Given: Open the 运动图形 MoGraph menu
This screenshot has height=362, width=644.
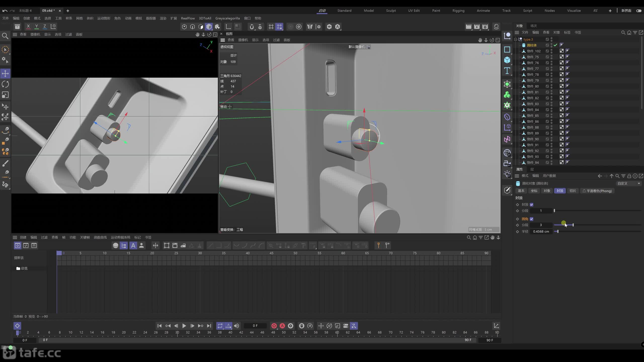Looking at the screenshot, I should click(104, 18).
